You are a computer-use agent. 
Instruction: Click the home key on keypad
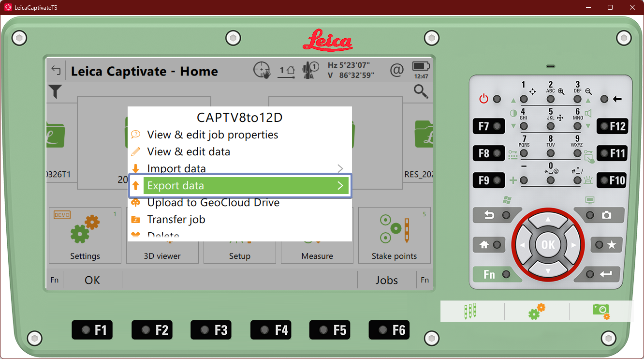coord(489,245)
